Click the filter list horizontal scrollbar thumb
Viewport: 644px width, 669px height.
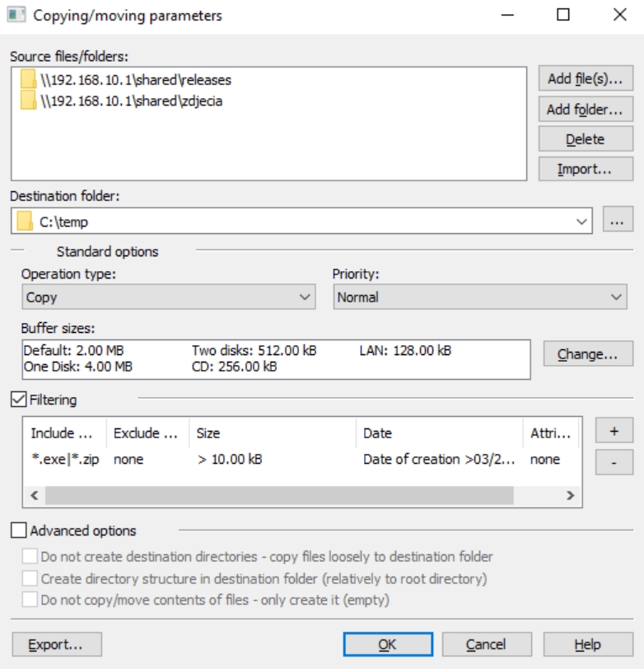click(279, 495)
